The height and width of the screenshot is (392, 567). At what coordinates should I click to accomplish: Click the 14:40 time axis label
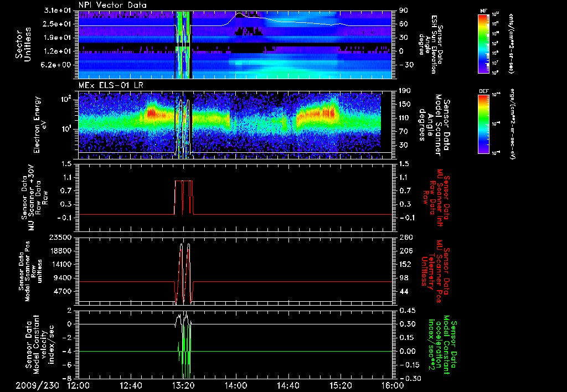tap(288, 386)
